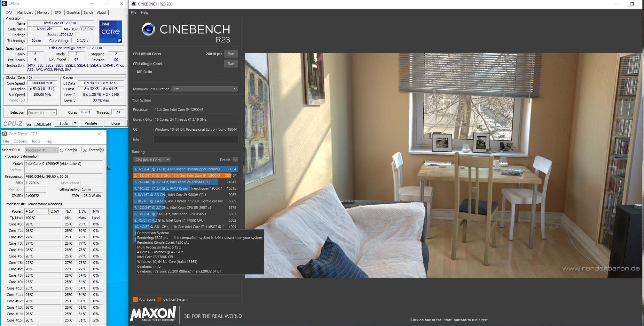Screen dimensions: 644x326
Task: Click the Tools button in CPU-Z
Action: pyautogui.click(x=64, y=123)
